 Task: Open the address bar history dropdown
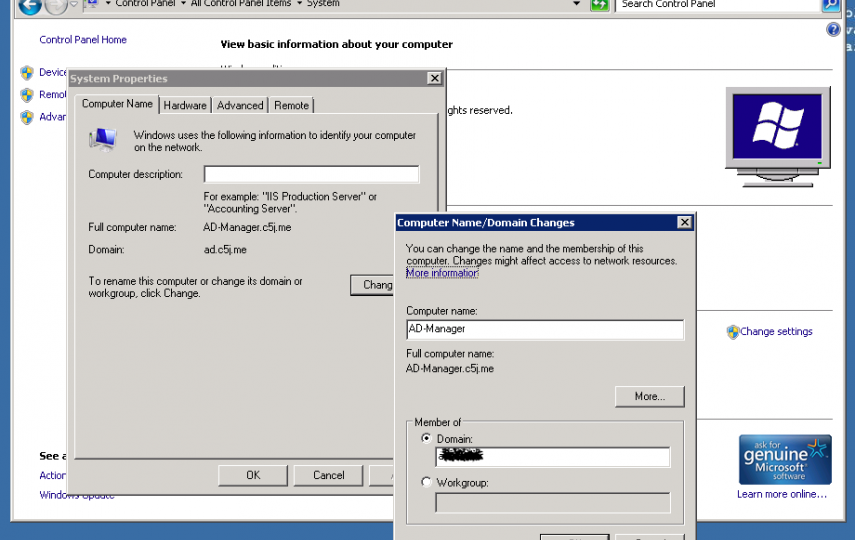pos(576,4)
